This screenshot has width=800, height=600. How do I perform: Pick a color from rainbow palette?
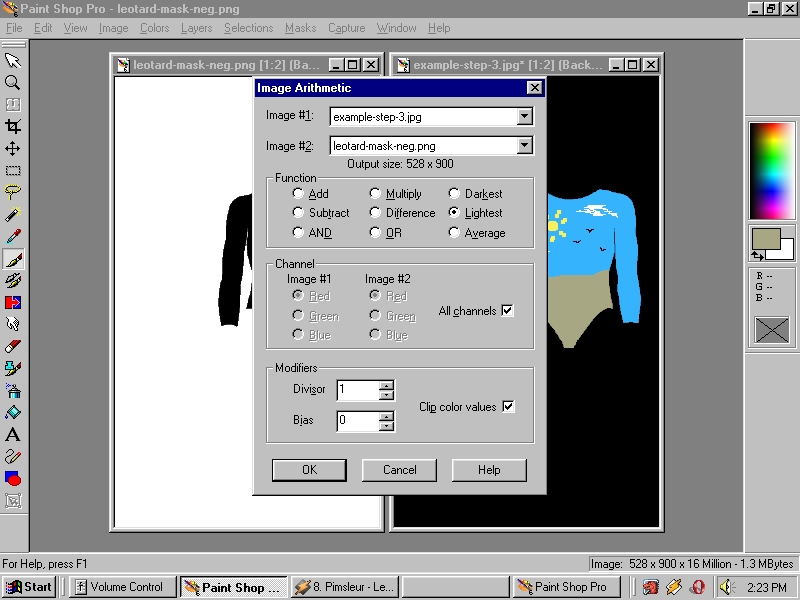[771, 171]
